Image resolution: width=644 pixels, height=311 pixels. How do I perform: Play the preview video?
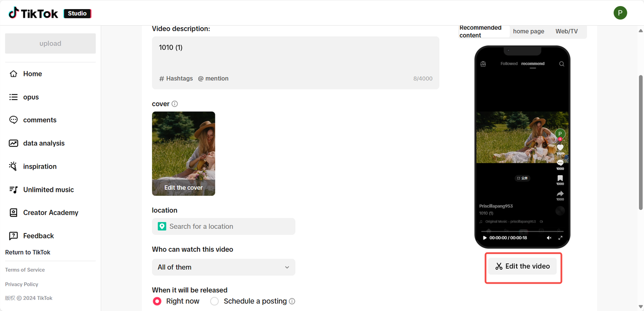tap(485, 238)
